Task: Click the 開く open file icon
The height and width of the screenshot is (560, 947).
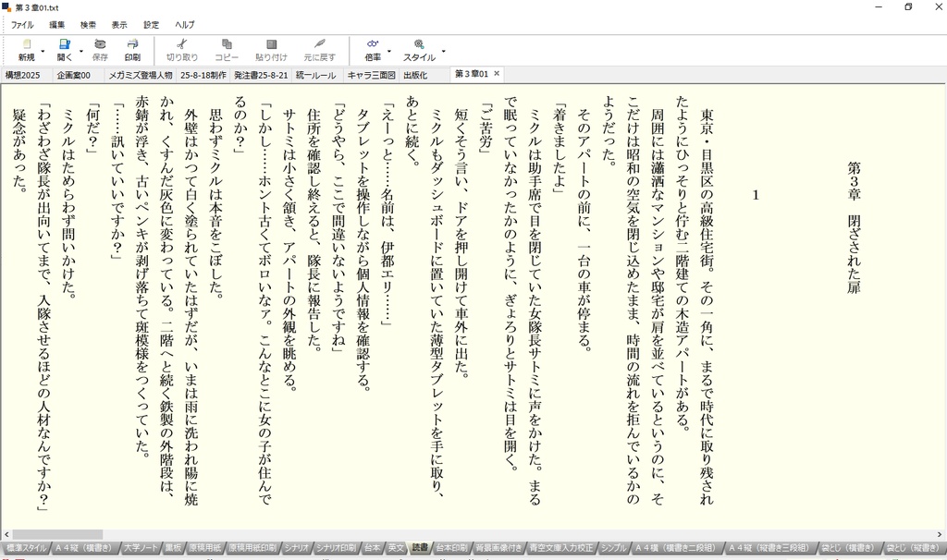Action: point(64,44)
